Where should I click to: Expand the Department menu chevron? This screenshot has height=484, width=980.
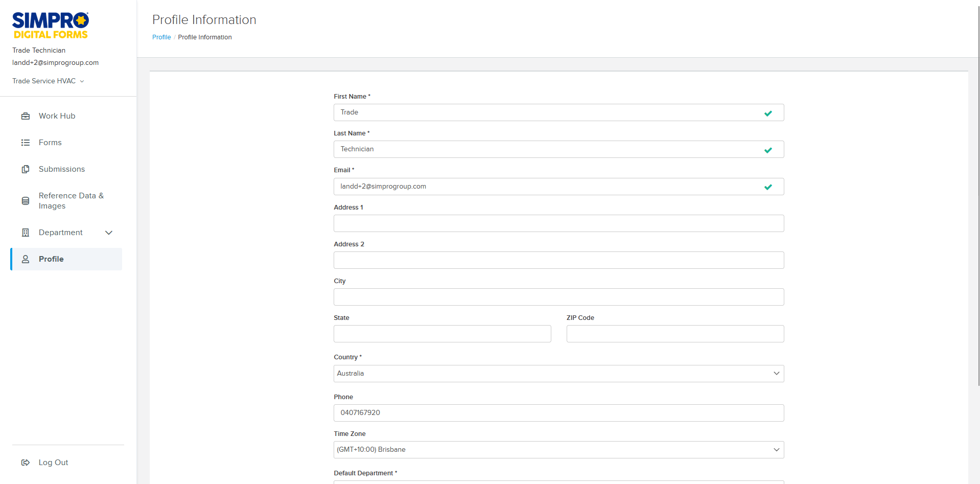tap(109, 233)
